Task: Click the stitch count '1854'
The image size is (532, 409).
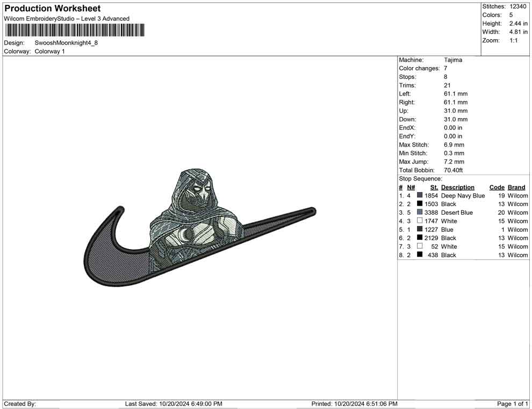Action: tap(431, 195)
